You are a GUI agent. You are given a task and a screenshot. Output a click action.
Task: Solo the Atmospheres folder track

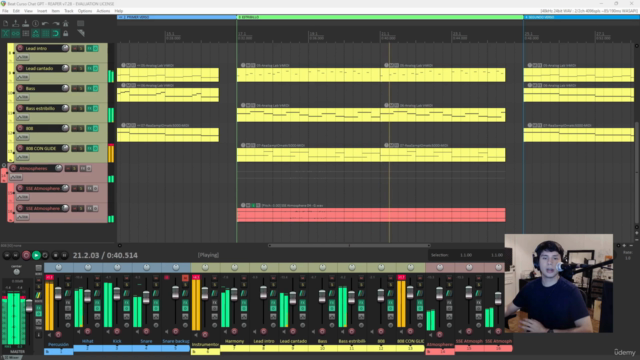click(74, 168)
